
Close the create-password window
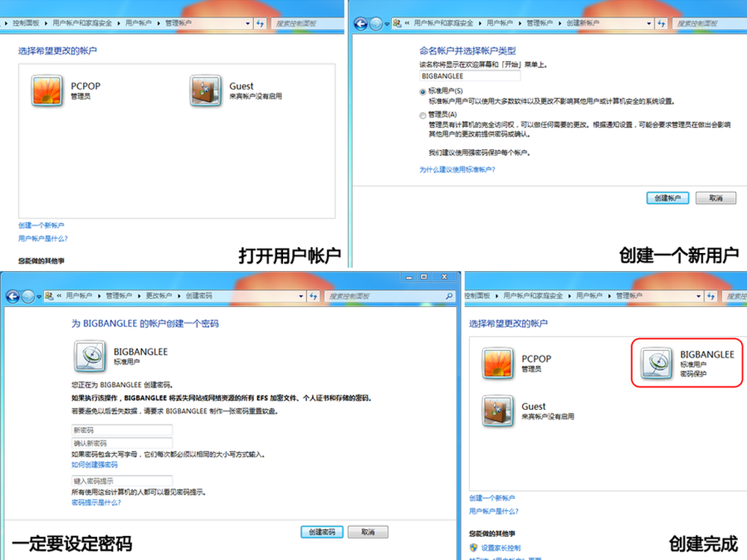point(444,277)
